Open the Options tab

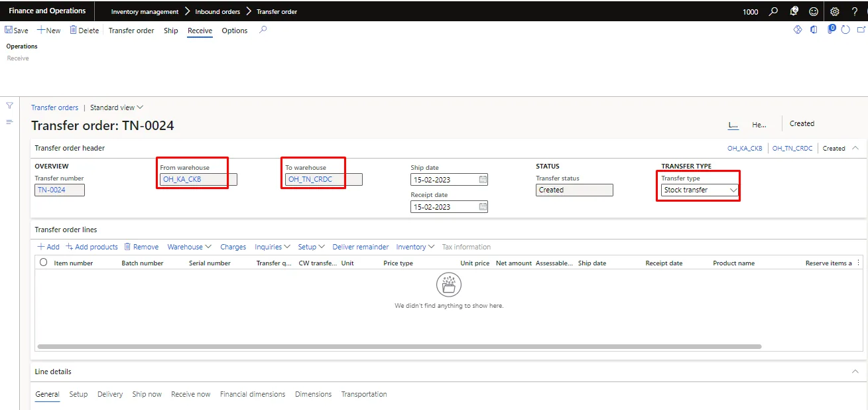click(235, 31)
